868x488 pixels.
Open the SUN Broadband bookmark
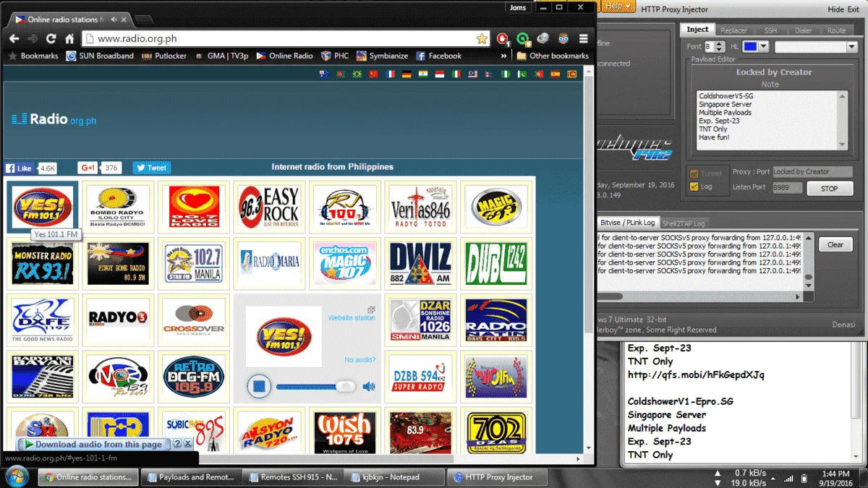(x=100, y=56)
